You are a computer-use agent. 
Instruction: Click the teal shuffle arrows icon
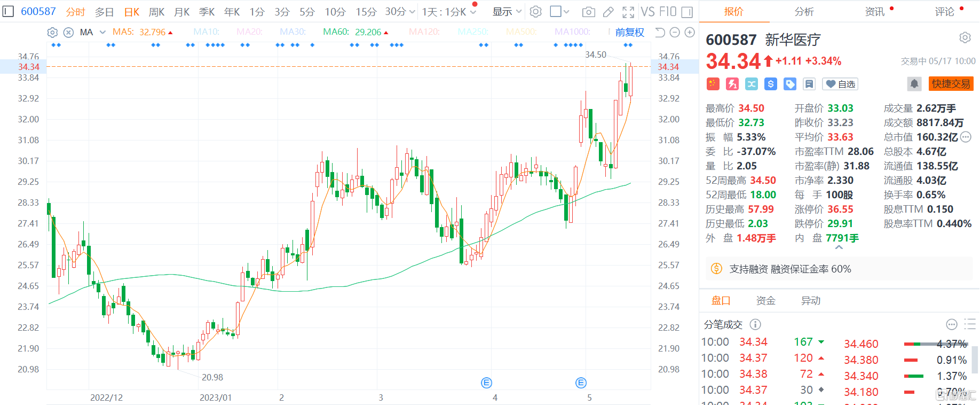click(752, 84)
